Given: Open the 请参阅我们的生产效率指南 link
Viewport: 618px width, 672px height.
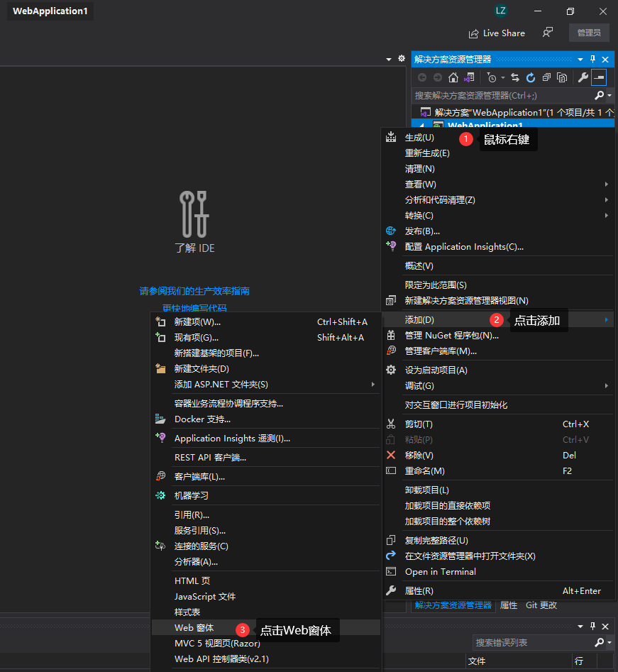Looking at the screenshot, I should pos(194,291).
